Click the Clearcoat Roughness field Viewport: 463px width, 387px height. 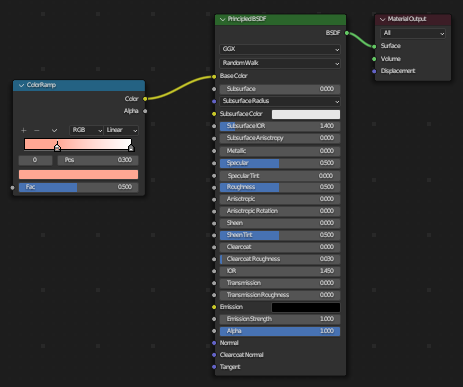tap(280, 259)
